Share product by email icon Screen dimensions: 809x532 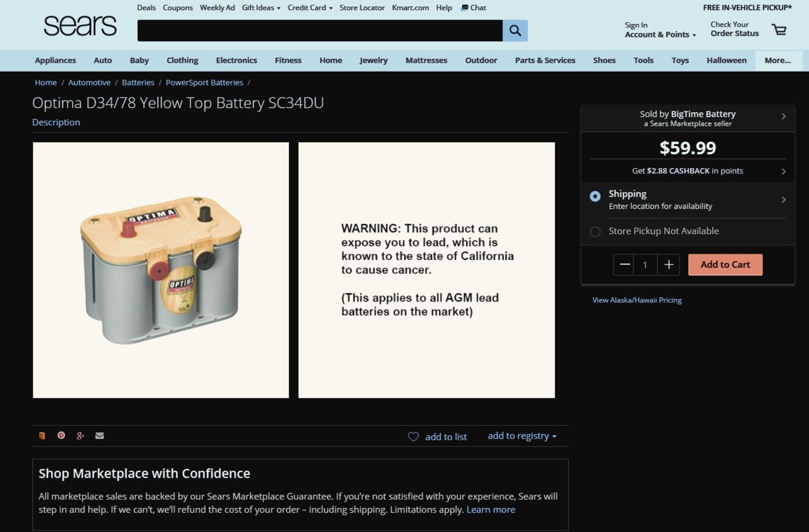[x=99, y=435]
